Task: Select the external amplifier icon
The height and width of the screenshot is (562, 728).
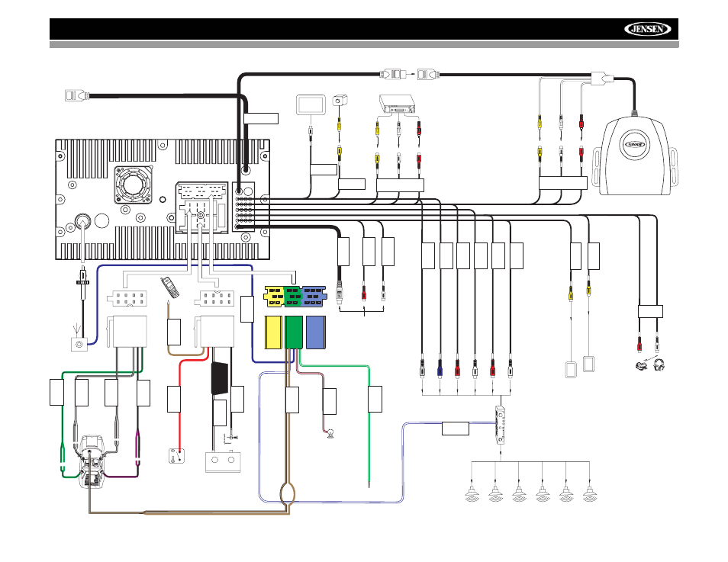Action: click(501, 425)
